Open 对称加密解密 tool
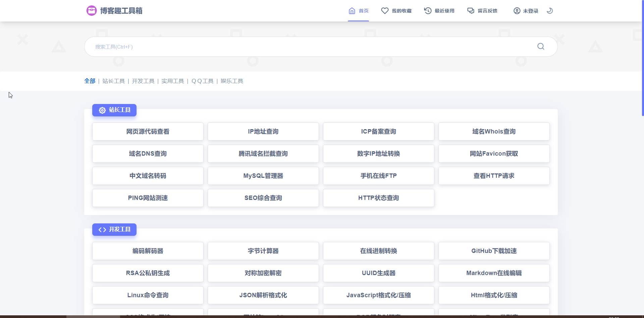 pos(263,273)
